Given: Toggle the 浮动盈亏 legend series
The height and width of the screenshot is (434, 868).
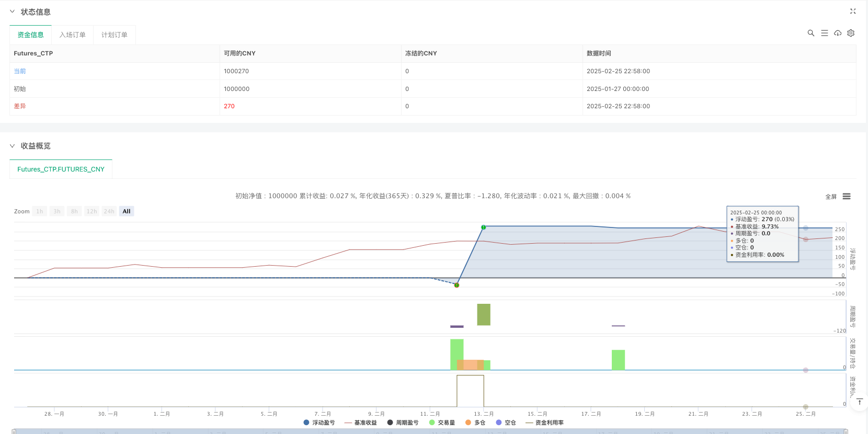Looking at the screenshot, I should tap(319, 422).
